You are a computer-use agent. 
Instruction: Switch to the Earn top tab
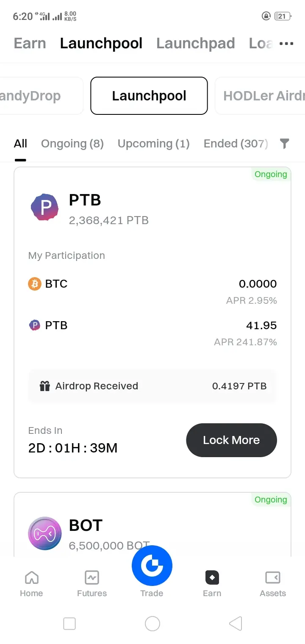coord(30,43)
